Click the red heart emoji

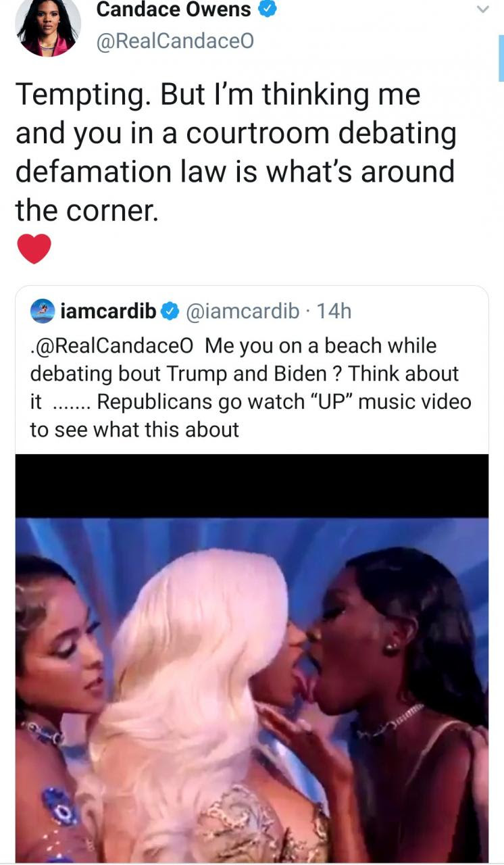pos(34,249)
